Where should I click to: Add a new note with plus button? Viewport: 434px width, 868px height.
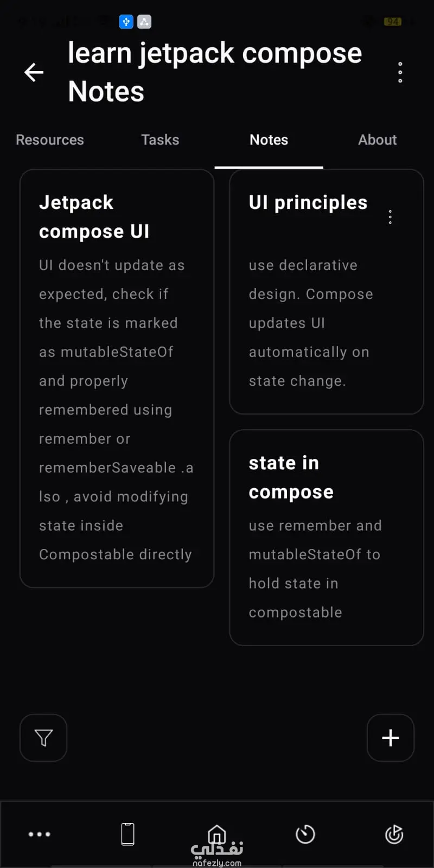(x=391, y=738)
